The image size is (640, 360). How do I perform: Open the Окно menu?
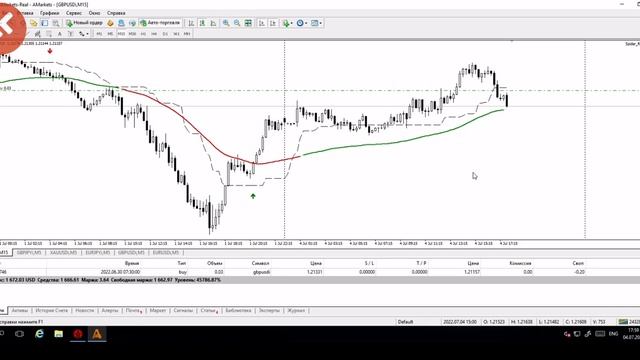pos(94,13)
